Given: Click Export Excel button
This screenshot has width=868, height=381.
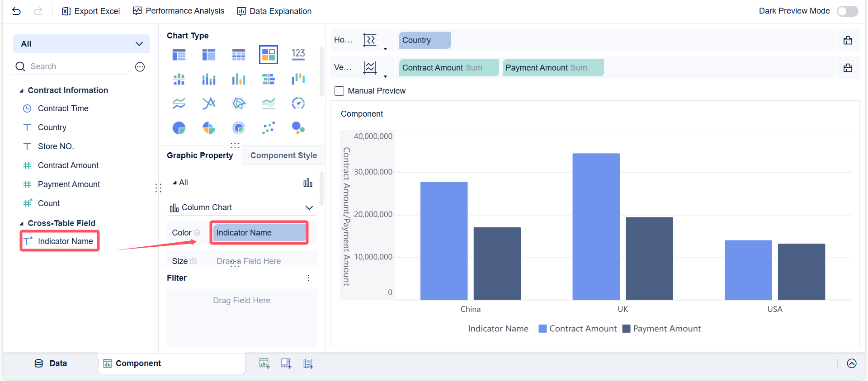Looking at the screenshot, I should (x=90, y=11).
